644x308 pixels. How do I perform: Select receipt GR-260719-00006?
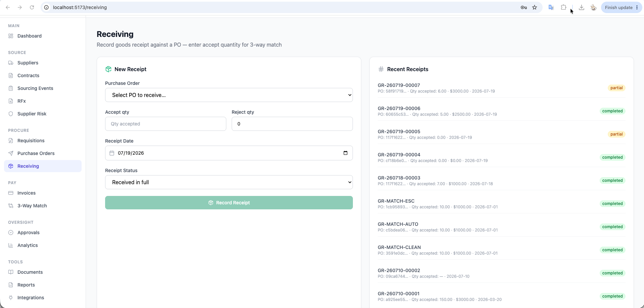502,111
